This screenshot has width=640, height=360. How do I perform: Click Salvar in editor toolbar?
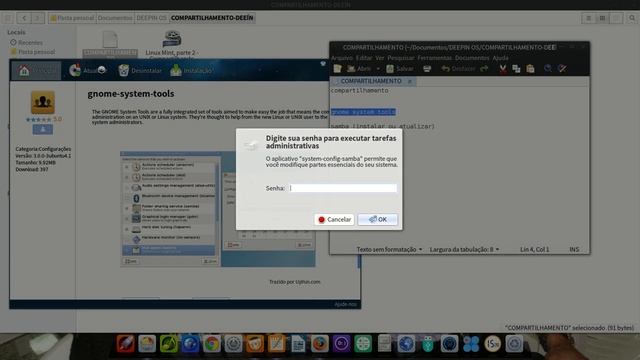(x=400, y=69)
